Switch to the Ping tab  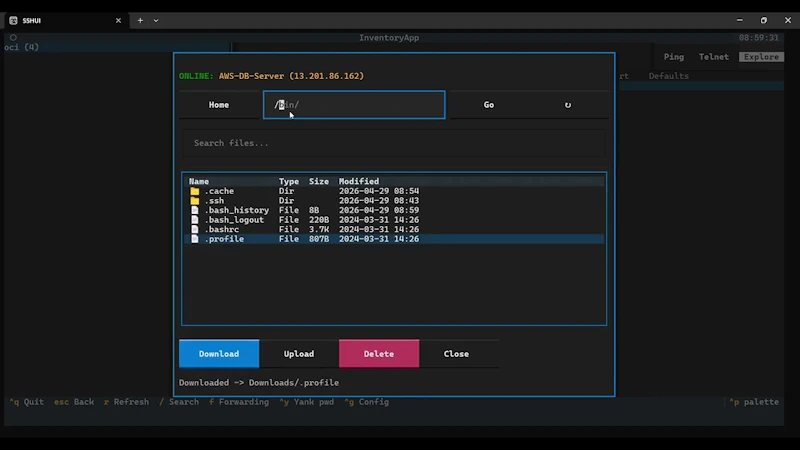tap(673, 57)
